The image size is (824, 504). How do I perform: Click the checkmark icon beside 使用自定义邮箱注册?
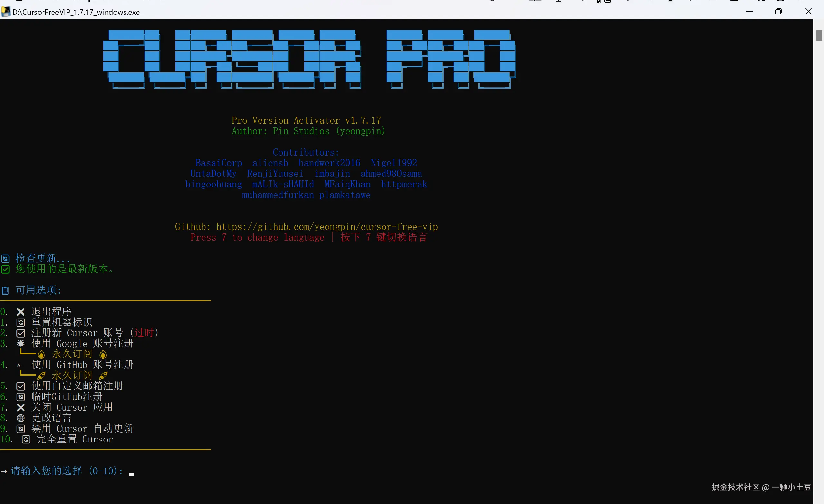click(x=21, y=386)
